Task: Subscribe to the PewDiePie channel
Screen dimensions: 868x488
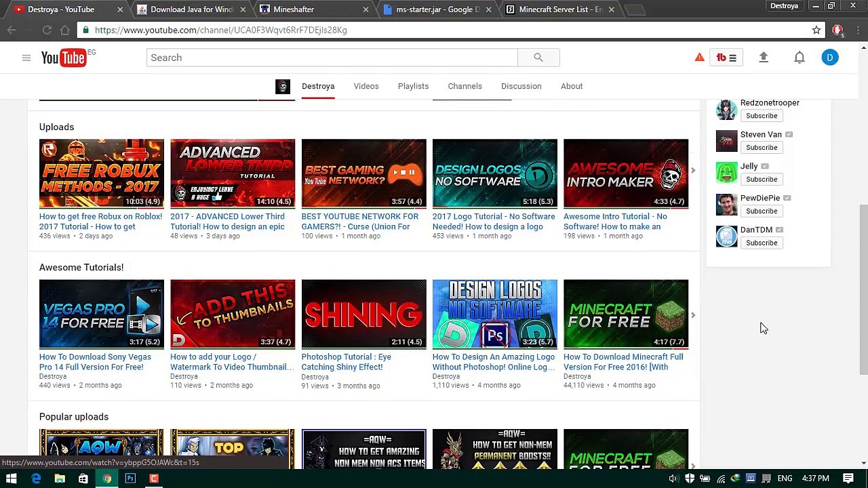Action: pos(762,211)
